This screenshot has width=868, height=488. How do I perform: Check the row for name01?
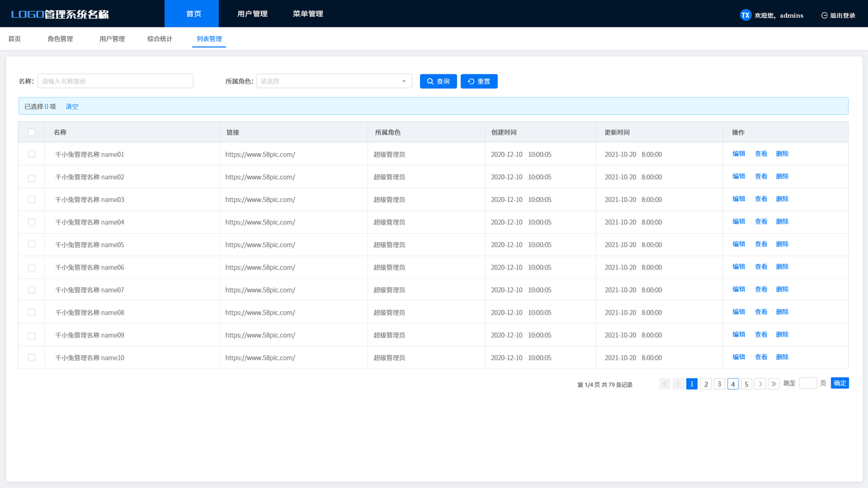(x=32, y=154)
